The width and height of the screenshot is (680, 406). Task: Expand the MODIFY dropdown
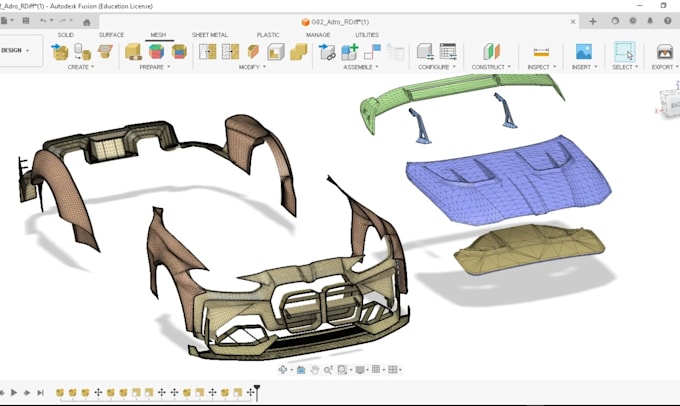tap(252, 67)
